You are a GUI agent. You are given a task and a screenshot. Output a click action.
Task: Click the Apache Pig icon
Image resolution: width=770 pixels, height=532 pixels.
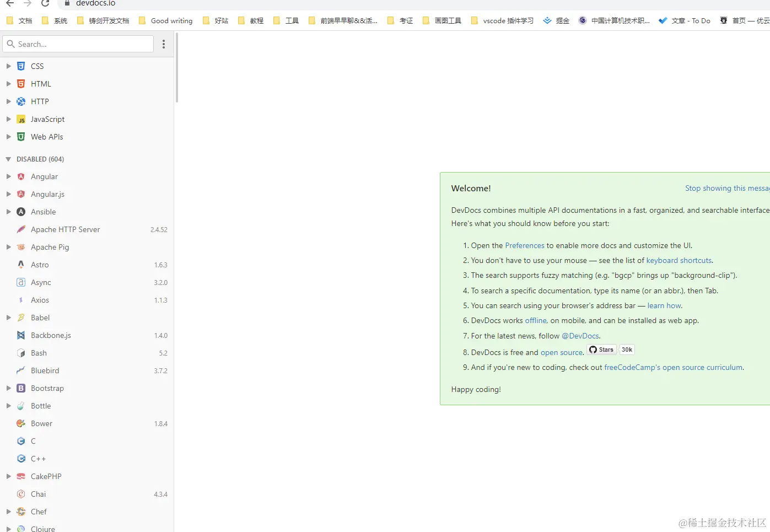click(21, 247)
